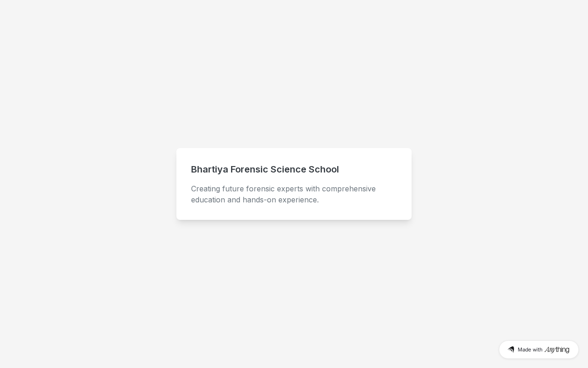Click the word "School" in the heading
The height and width of the screenshot is (368, 588).
pos(324,169)
